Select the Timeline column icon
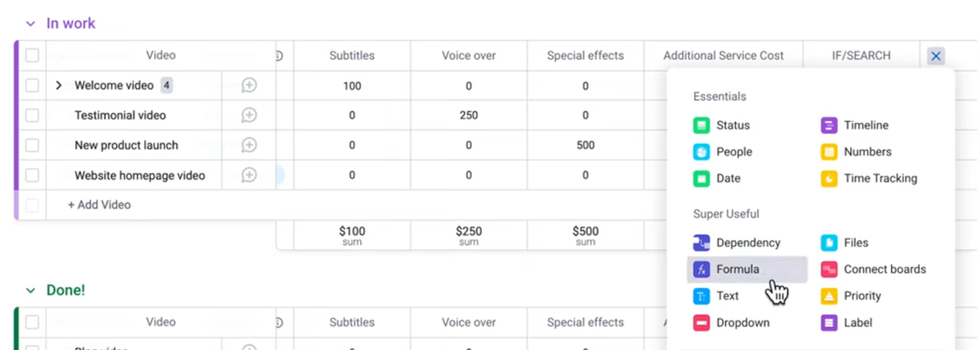Screen dimensions: 980x350 (x=829, y=125)
